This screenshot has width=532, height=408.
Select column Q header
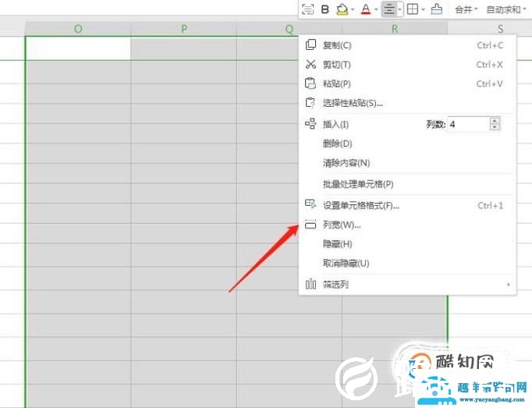pyautogui.click(x=289, y=29)
